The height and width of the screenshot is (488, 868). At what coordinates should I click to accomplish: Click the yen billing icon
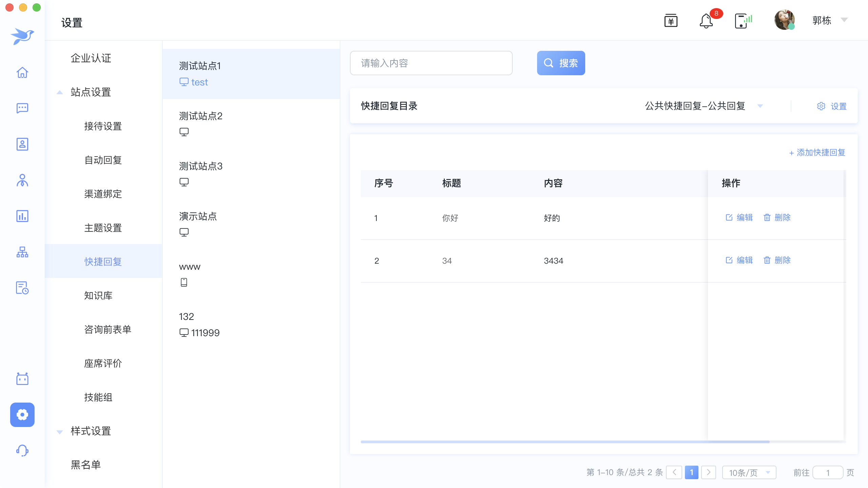click(x=671, y=21)
